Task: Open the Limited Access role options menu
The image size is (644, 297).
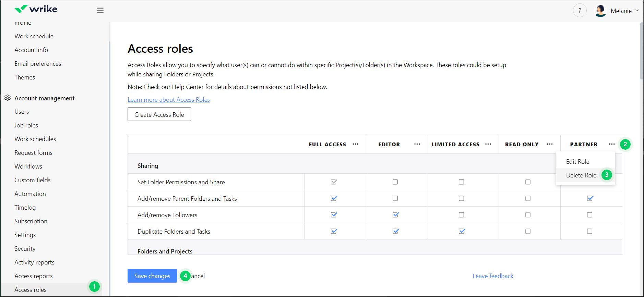Action: [488, 144]
